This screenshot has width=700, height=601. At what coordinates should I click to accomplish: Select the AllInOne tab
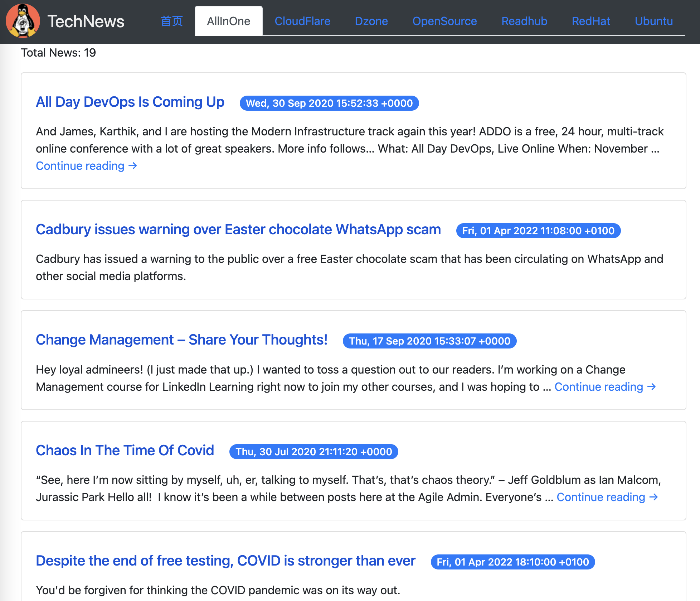(x=228, y=21)
